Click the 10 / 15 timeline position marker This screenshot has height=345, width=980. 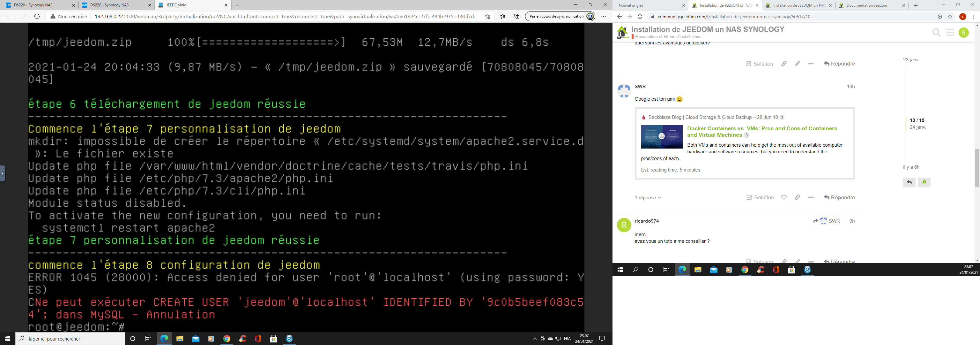(x=917, y=120)
